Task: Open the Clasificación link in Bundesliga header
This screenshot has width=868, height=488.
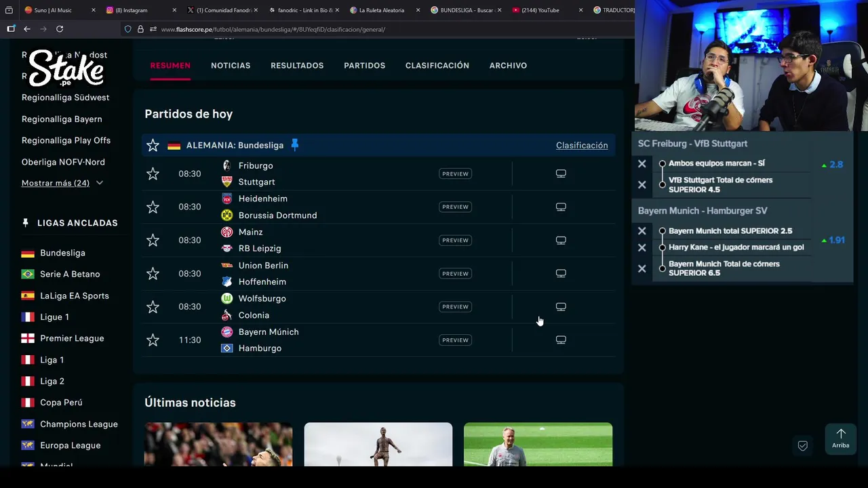Action: click(x=582, y=145)
